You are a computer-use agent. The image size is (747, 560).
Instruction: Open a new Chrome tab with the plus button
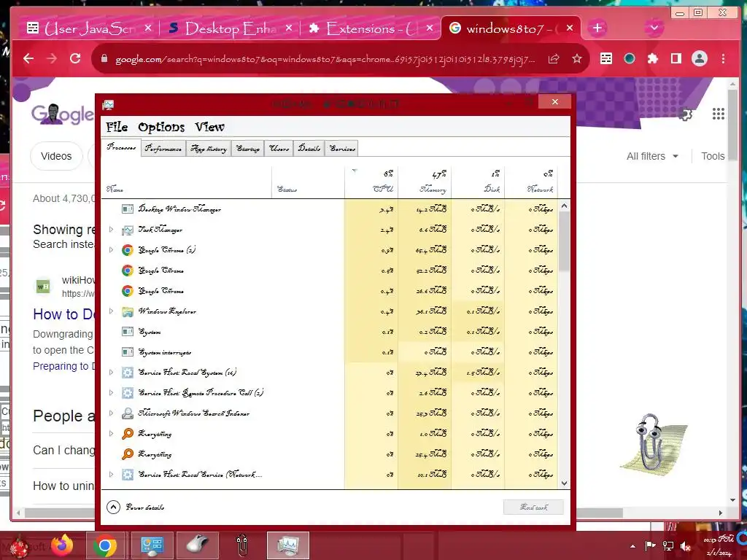point(597,28)
